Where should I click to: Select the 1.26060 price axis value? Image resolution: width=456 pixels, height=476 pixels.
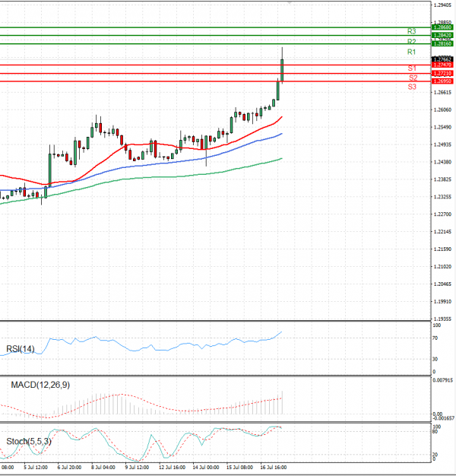pyautogui.click(x=442, y=109)
